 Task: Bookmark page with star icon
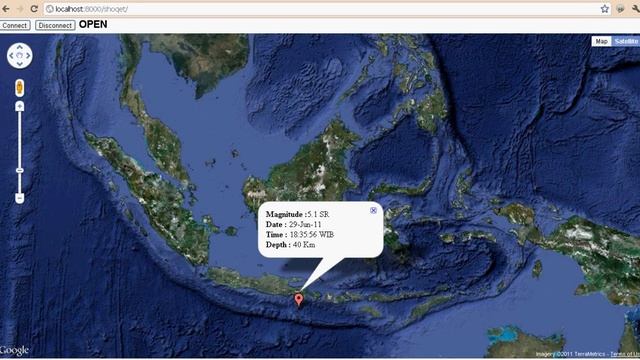point(604,9)
